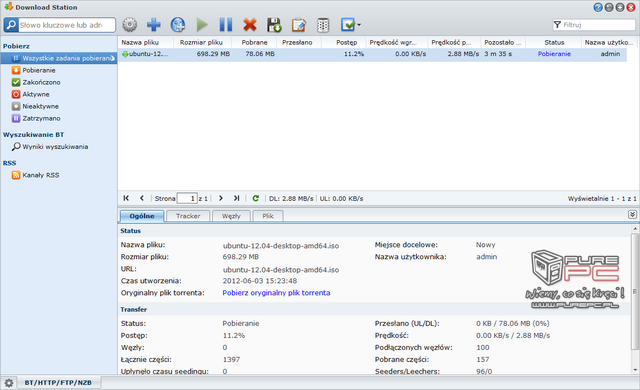Go to previous page of task list
Image resolution: width=640 pixels, height=390 pixels.
[142, 198]
